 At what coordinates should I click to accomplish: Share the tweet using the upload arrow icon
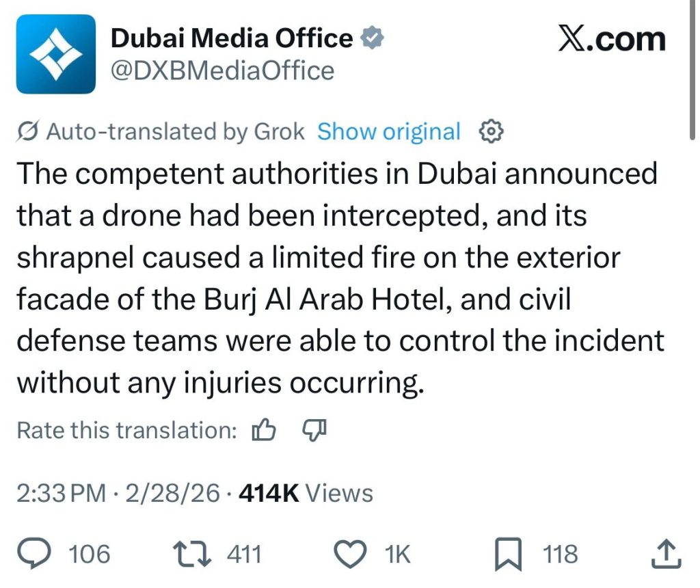tap(668, 554)
